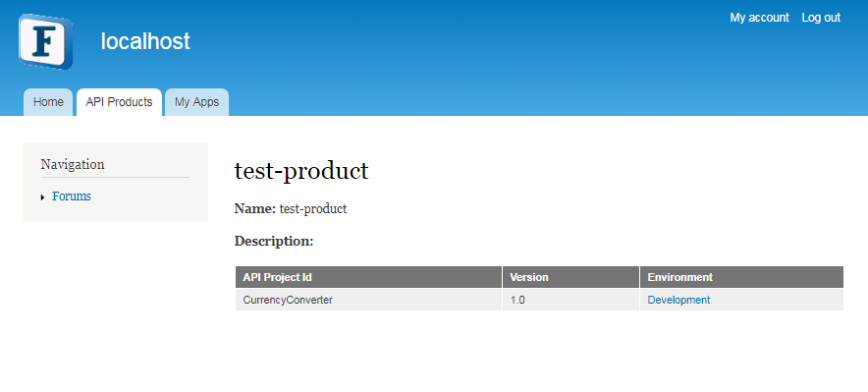Click the Navigation block title
This screenshot has height=392, width=868.
coord(73,164)
